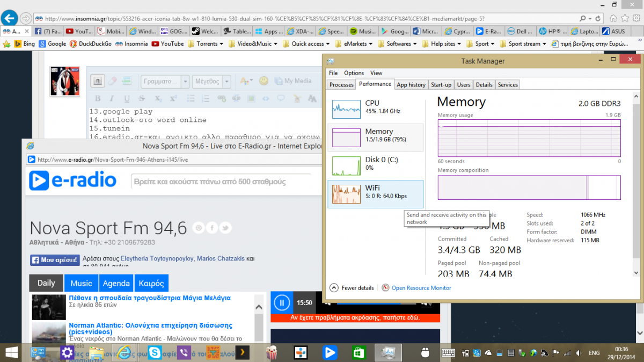
Task: Click code brackets icon in editor
Action: 266,99
